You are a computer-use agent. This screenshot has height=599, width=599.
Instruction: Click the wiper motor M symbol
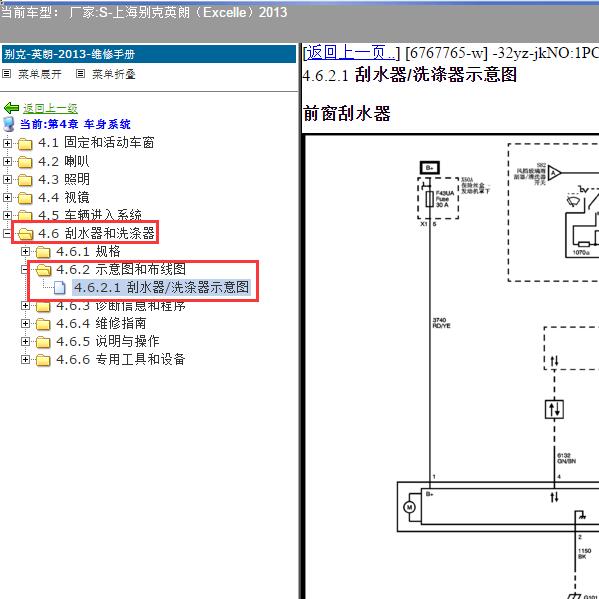click(x=410, y=507)
